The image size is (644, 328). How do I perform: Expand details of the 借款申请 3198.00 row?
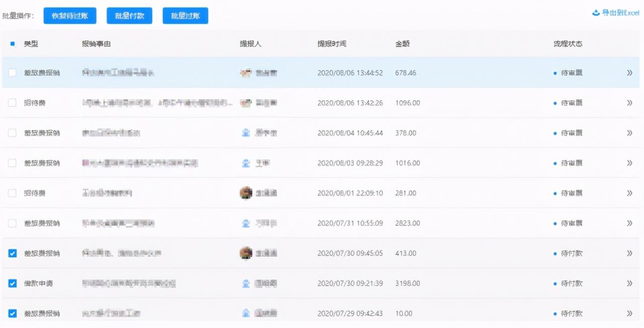[629, 283]
